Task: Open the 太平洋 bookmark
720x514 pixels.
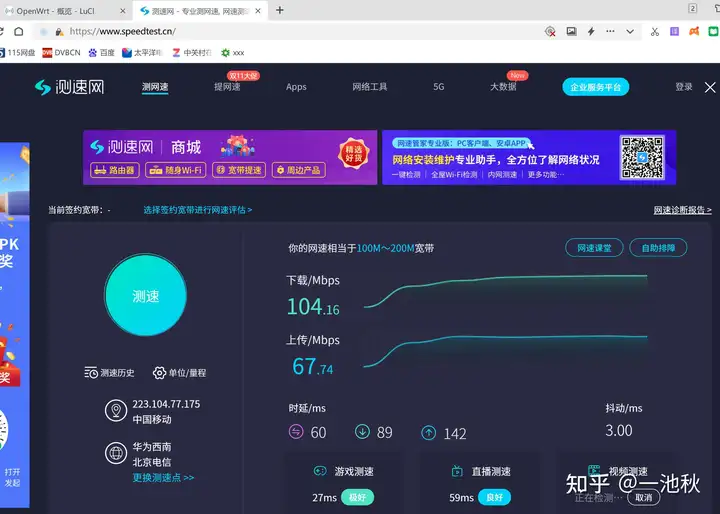Action: [142, 53]
